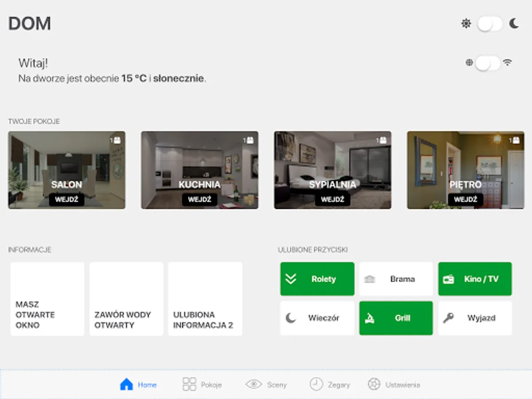Open the Piętro room thumbnail
The width and height of the screenshot is (532, 399).
point(465,170)
